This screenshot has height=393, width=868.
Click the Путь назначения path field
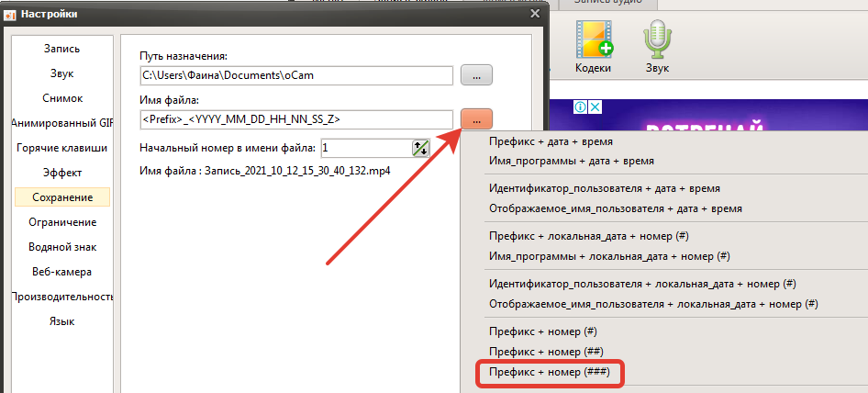click(296, 75)
